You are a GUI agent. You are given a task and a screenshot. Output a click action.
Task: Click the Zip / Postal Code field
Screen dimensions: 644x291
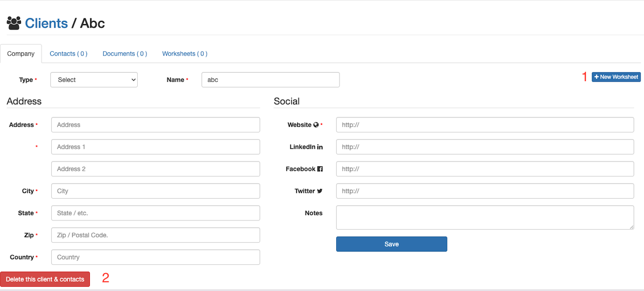coord(155,235)
